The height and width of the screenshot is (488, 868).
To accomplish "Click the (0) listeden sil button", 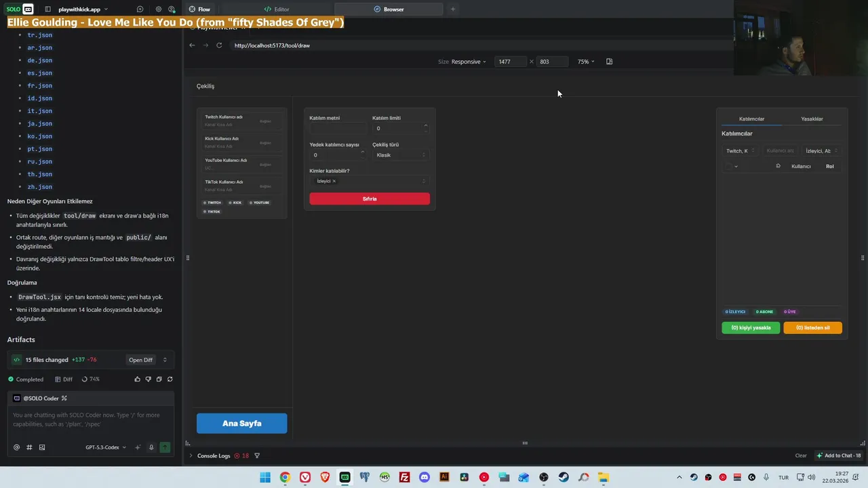I will tap(812, 327).
